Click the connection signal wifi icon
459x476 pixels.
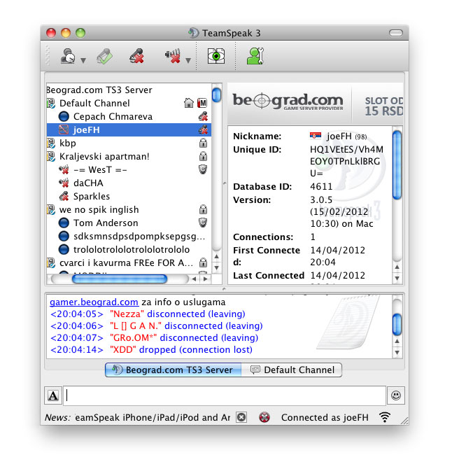[385, 417]
